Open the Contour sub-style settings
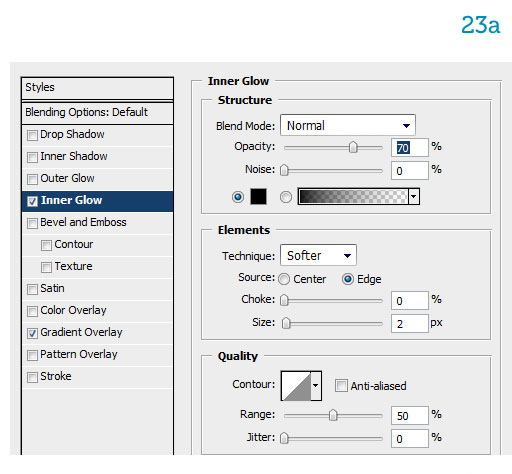This screenshot has height=474, width=512. click(x=97, y=245)
